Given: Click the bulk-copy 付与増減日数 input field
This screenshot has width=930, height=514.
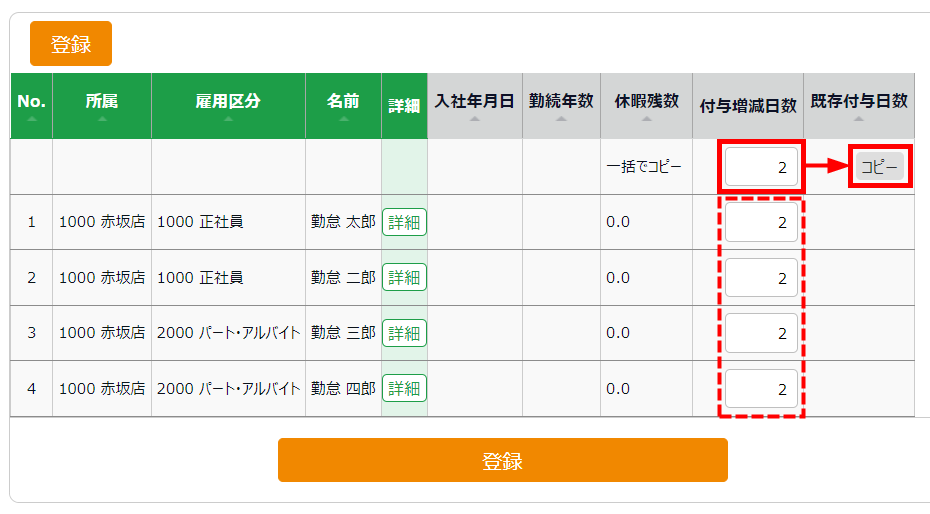Looking at the screenshot, I should [761, 167].
